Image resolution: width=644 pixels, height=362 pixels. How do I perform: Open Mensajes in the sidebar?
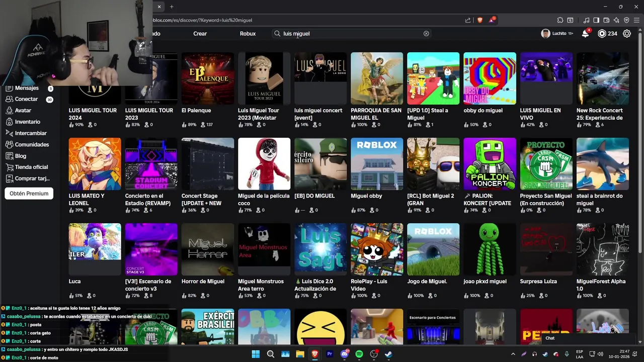coord(27,88)
